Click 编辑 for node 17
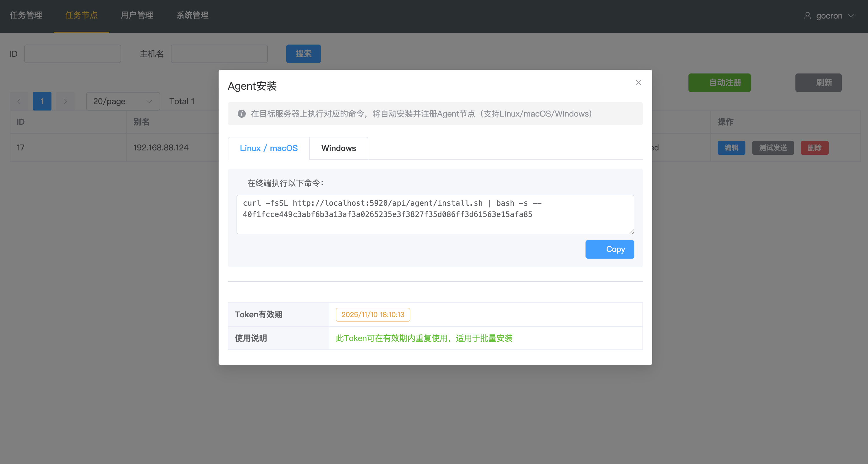The image size is (868, 464). (731, 148)
